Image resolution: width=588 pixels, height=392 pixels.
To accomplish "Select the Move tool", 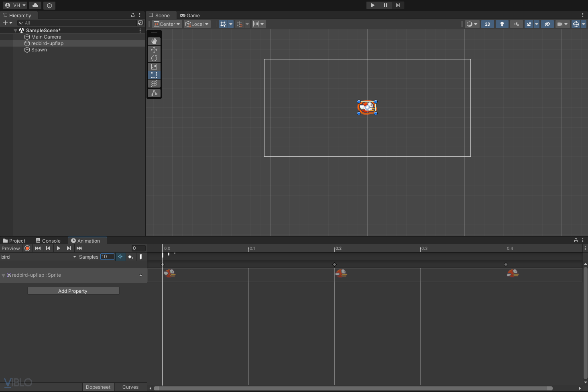I will click(154, 50).
